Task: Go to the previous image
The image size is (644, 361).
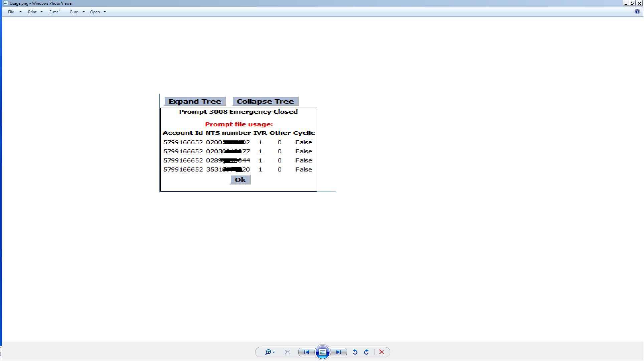Action: [306, 352]
